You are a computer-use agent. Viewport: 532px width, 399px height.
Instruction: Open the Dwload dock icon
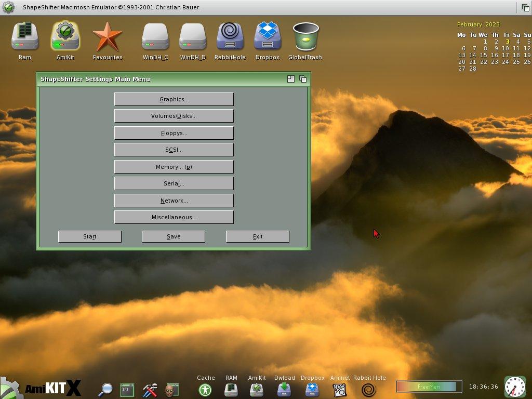coord(284,390)
